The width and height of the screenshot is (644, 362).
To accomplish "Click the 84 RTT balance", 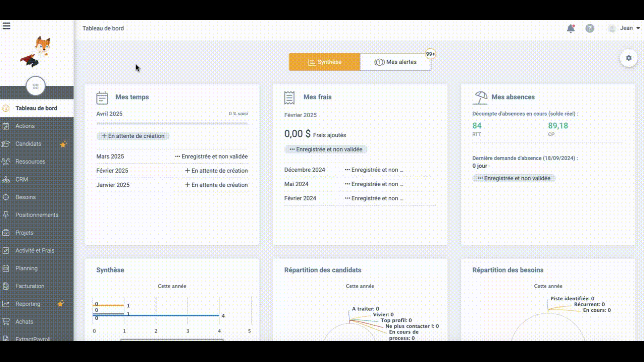I will (x=477, y=126).
